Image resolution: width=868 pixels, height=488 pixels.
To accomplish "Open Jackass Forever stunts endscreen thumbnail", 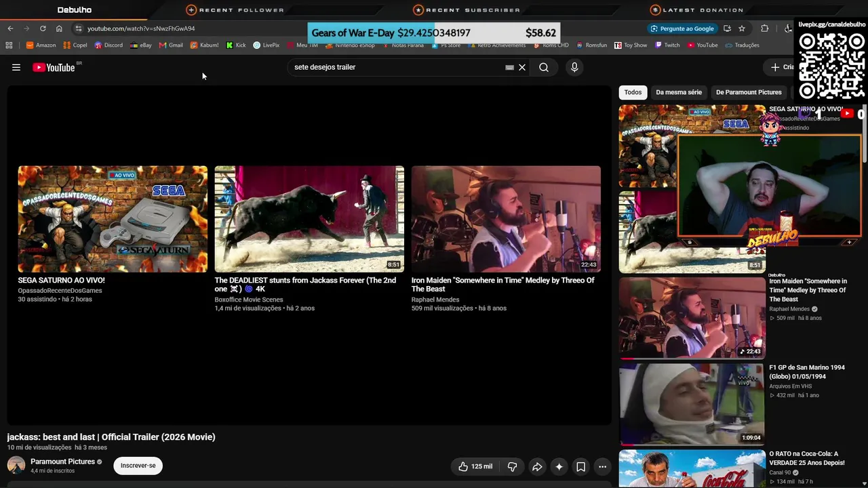I will tap(309, 219).
